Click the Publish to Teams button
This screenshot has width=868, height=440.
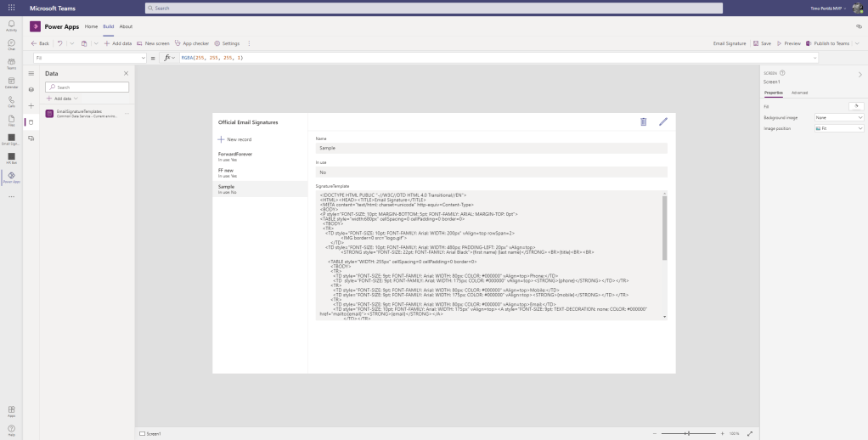(x=827, y=43)
